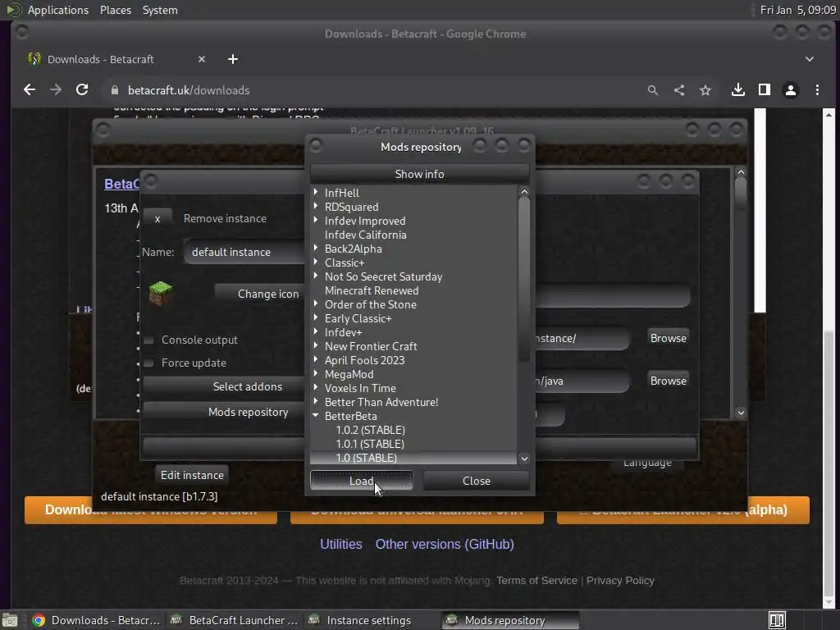
Task: Switch to Mods repository taskbar item
Action: coord(510,620)
